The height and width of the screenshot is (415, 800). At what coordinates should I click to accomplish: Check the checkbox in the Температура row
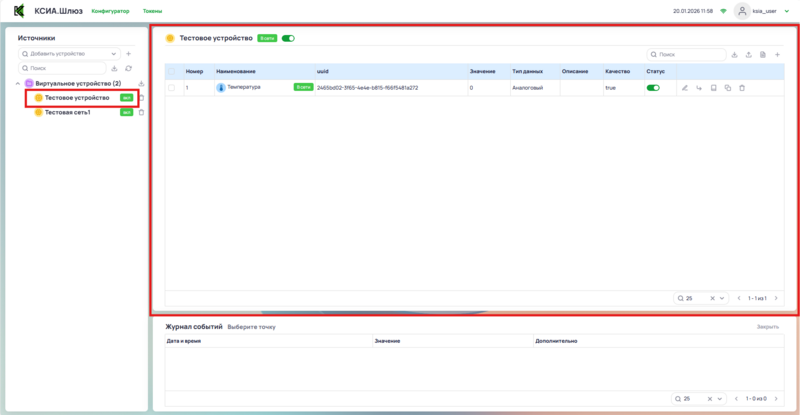click(172, 88)
